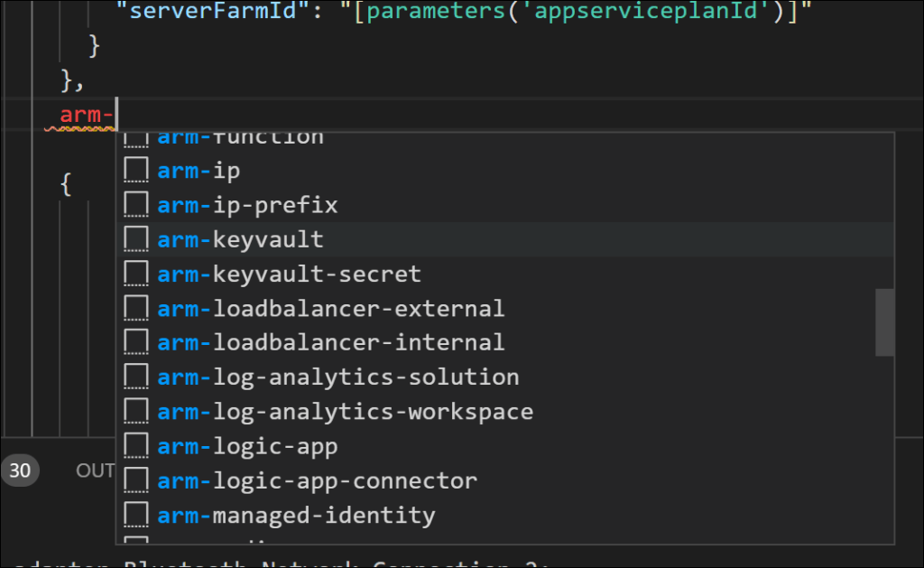Choose arm-ip-prefix suggestion text
924x568 pixels.
(247, 205)
